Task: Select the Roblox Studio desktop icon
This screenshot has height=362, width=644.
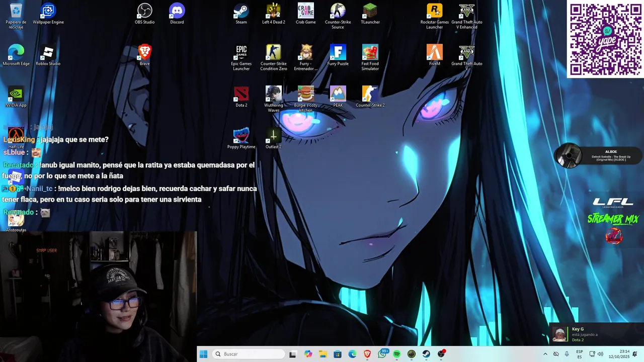Action: coord(48,55)
